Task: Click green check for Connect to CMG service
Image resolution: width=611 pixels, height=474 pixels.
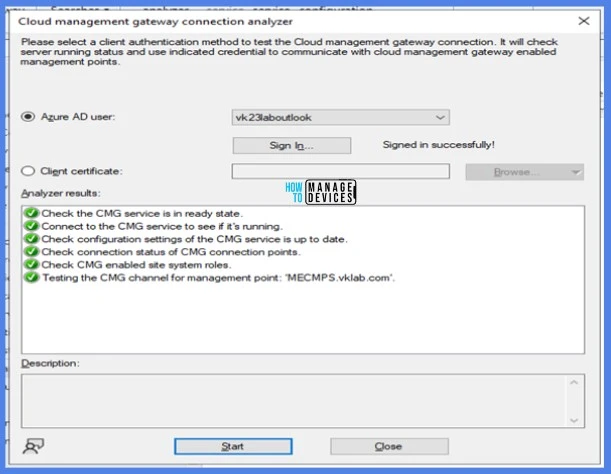Action: coord(32,226)
